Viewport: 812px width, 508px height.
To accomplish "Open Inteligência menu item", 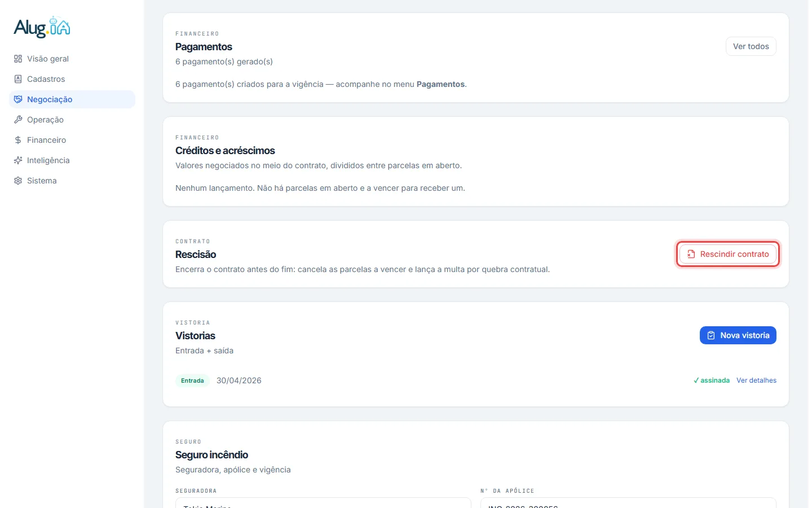I will (72, 160).
